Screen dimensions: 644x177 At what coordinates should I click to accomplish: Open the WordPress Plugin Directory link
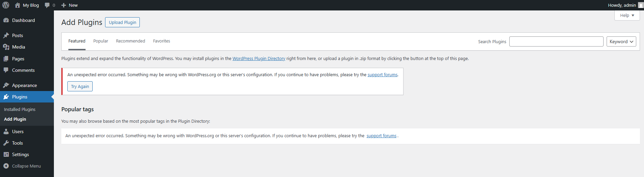[259, 58]
